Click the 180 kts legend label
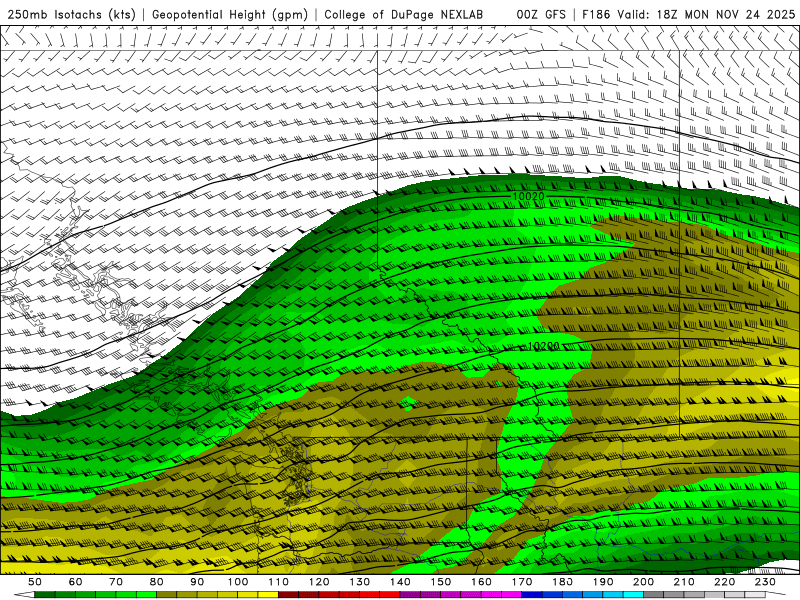The width and height of the screenshot is (800, 600). [x=563, y=582]
